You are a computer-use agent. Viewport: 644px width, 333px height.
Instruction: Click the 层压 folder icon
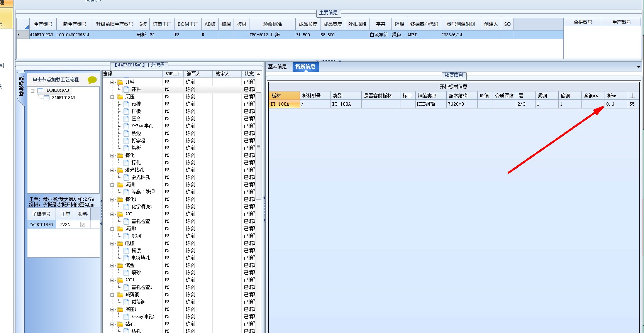(x=120, y=97)
